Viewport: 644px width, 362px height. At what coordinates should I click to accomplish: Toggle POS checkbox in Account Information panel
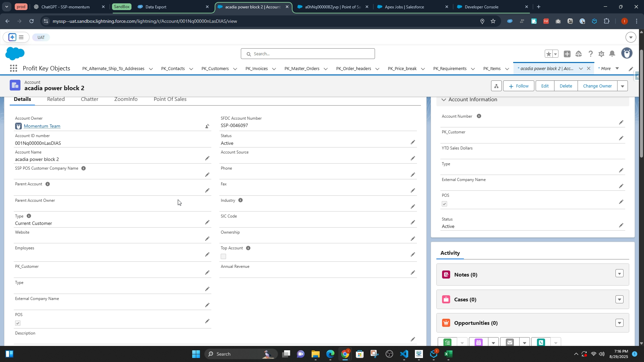[444, 204]
